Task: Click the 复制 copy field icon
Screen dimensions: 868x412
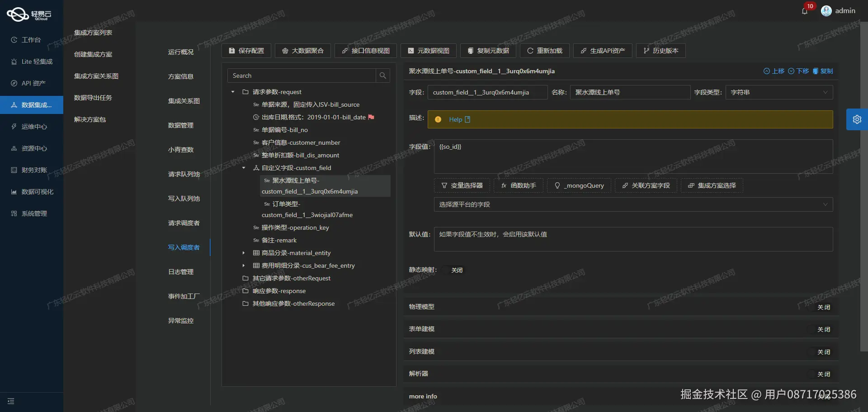Action: [x=815, y=71]
